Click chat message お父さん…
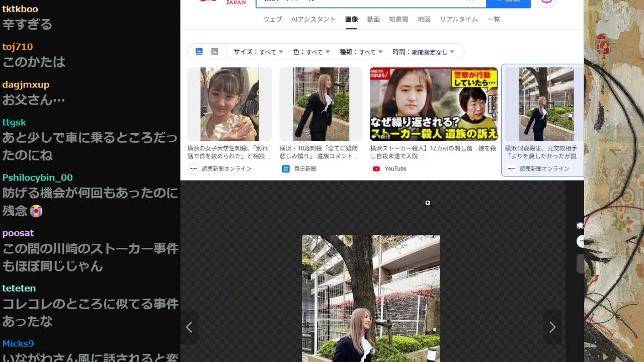The height and width of the screenshot is (362, 644). (34, 100)
